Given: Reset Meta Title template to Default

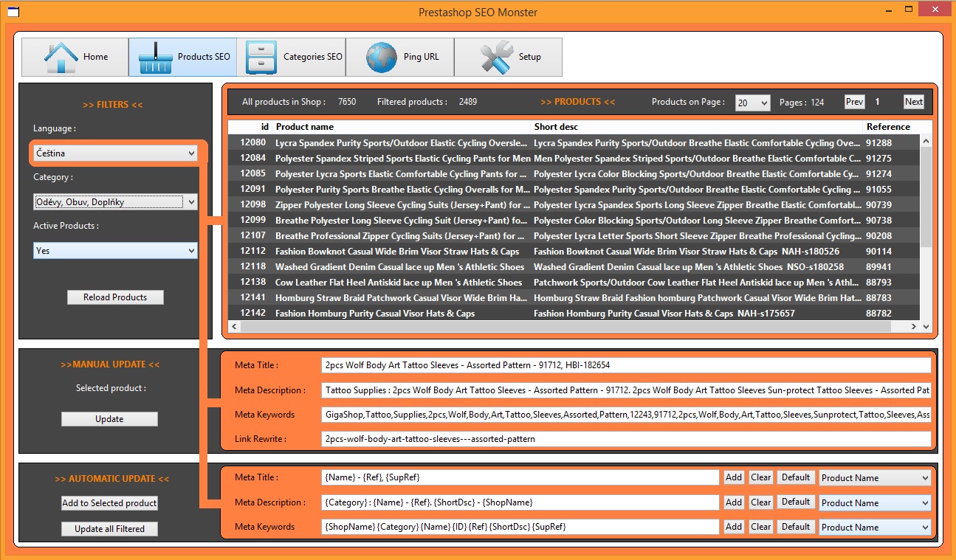Looking at the screenshot, I should click(796, 477).
